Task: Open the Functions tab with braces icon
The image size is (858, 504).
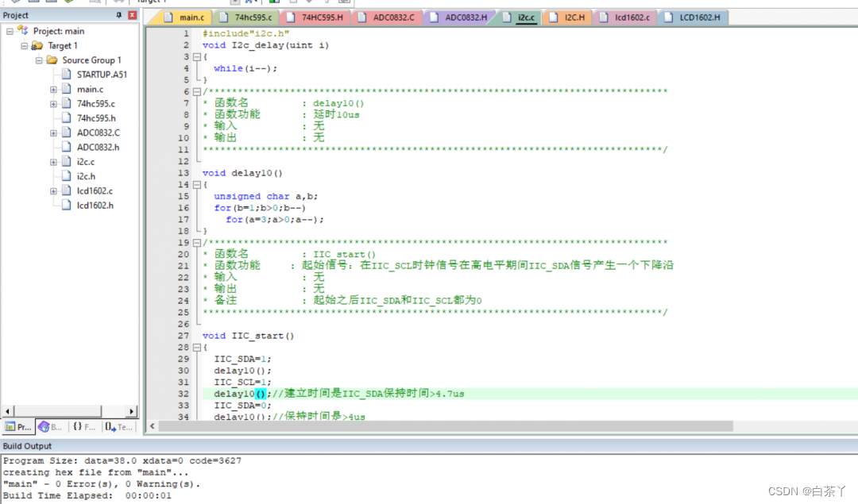Action: point(84,427)
